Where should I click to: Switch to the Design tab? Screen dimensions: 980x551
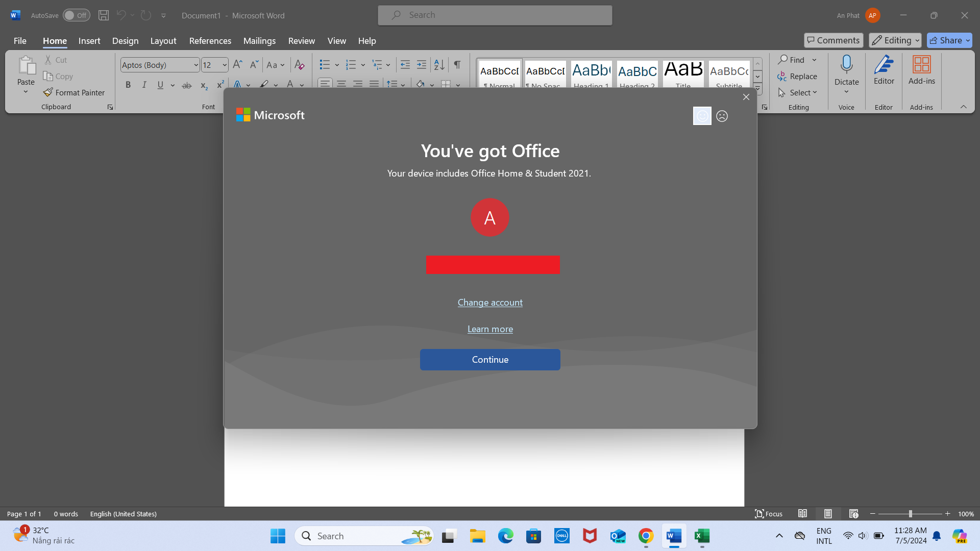point(125,40)
